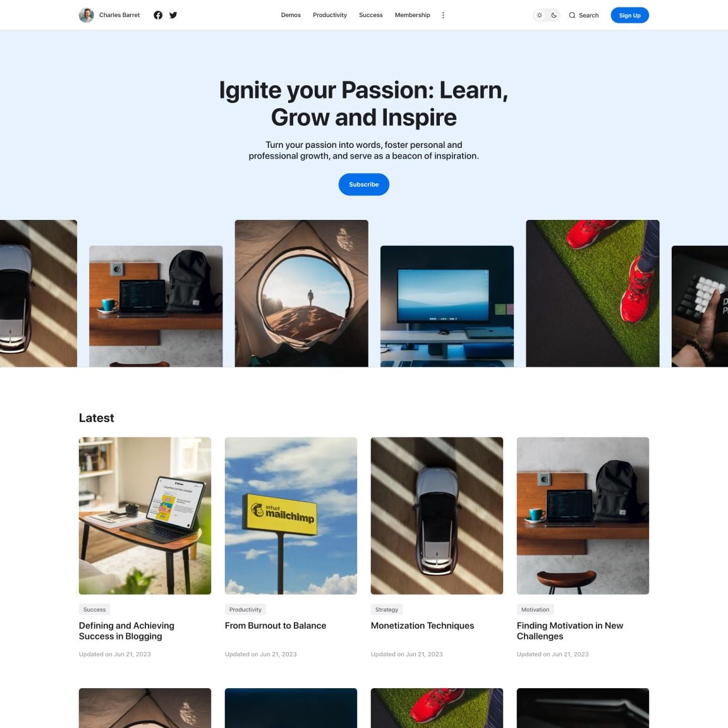Open the Productivity nav item
The image size is (728, 728).
(330, 15)
